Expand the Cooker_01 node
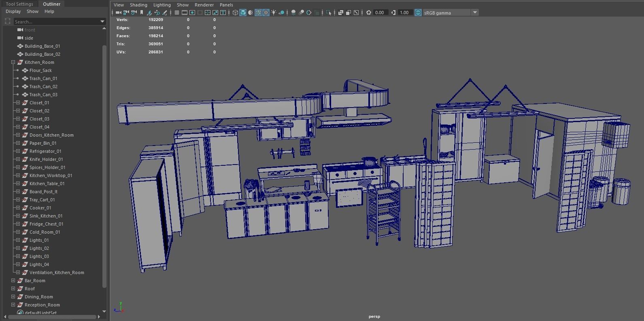 coord(18,208)
